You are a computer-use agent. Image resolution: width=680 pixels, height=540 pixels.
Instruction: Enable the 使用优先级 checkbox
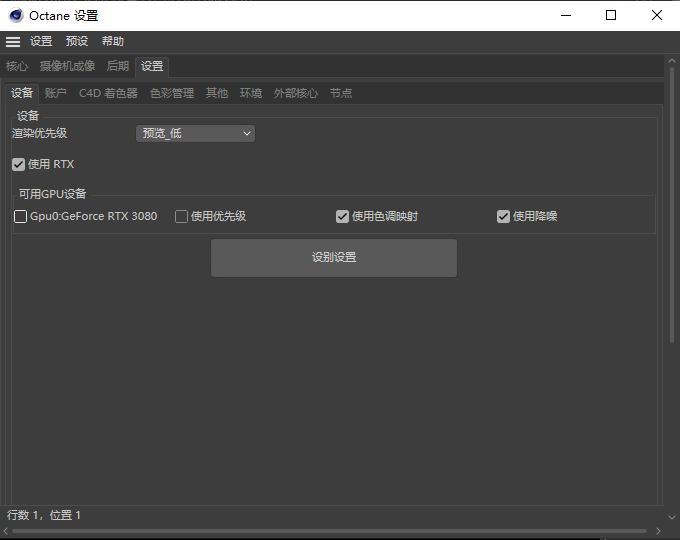coord(181,216)
